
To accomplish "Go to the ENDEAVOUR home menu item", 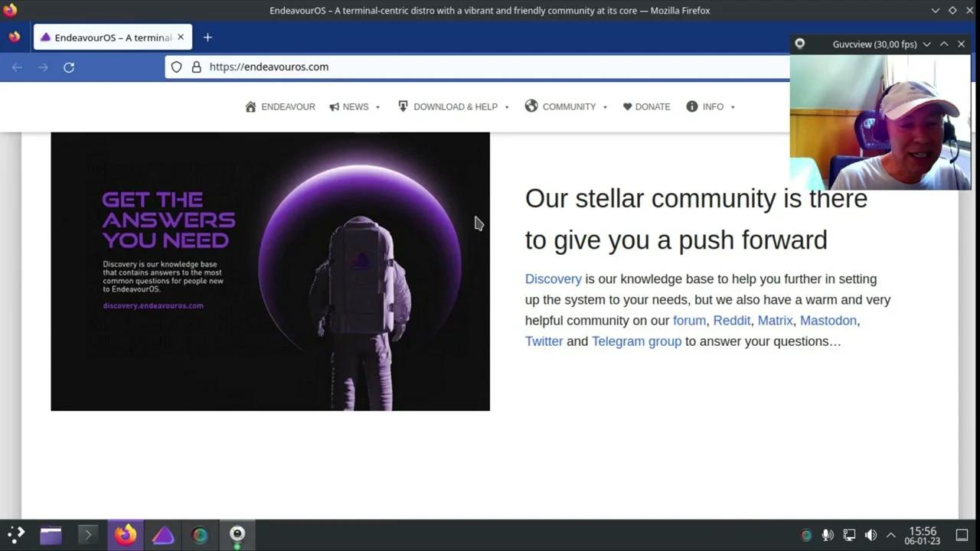I will [x=280, y=107].
